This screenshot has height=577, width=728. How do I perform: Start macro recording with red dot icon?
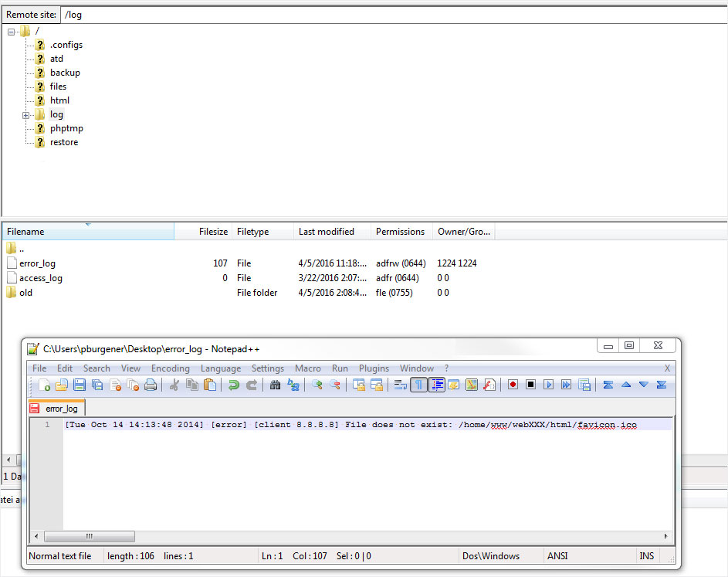513,385
